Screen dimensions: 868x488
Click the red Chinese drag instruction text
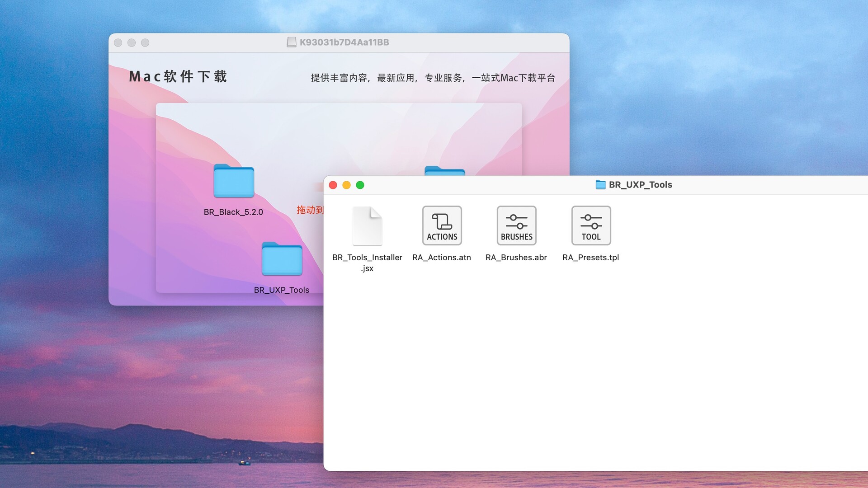tap(310, 210)
